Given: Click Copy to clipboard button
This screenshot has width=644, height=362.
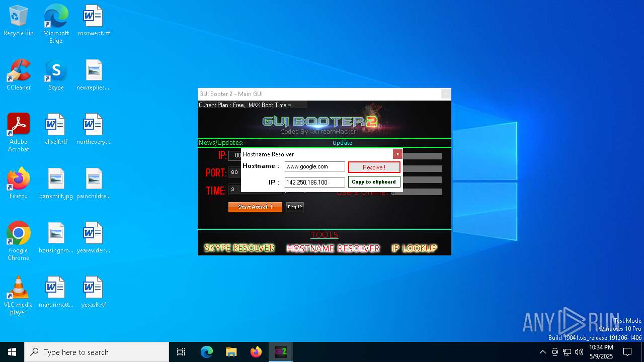Looking at the screenshot, I should [x=374, y=182].
